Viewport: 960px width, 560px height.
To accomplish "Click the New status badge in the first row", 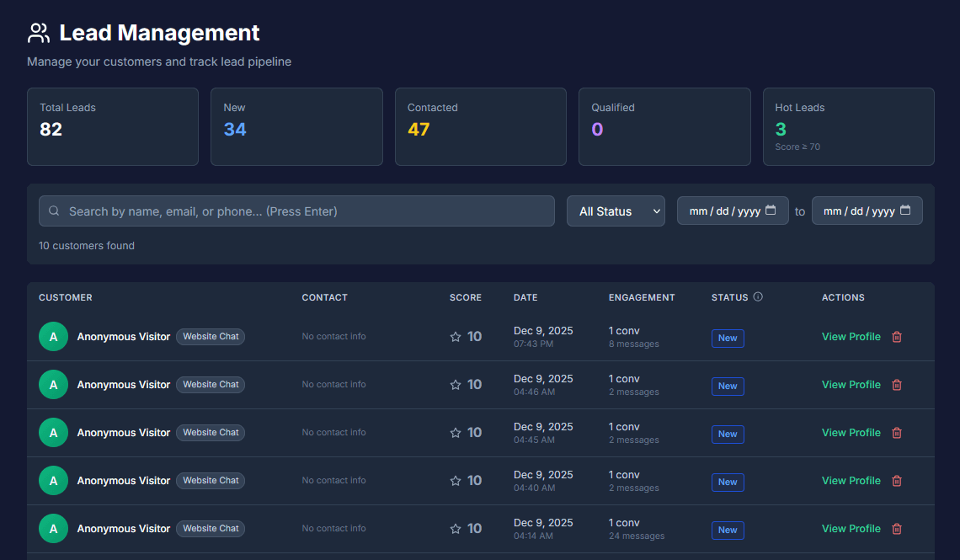I will 728,338.
